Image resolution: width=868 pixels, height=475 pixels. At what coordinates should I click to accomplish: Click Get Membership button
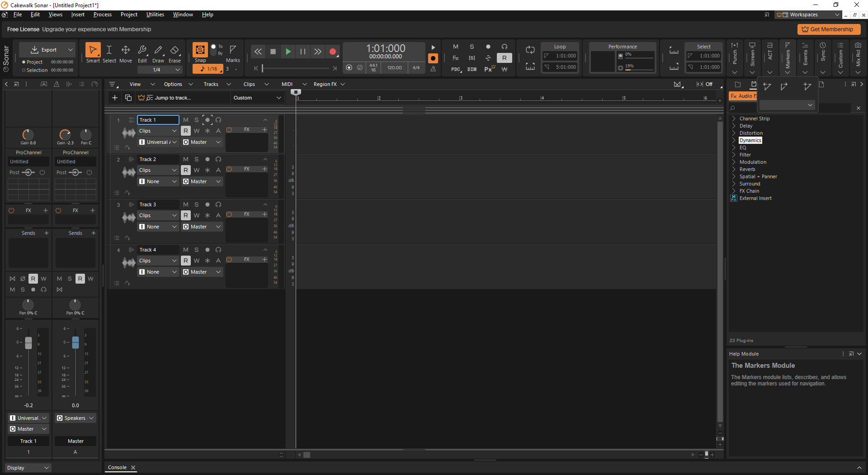pyautogui.click(x=829, y=29)
